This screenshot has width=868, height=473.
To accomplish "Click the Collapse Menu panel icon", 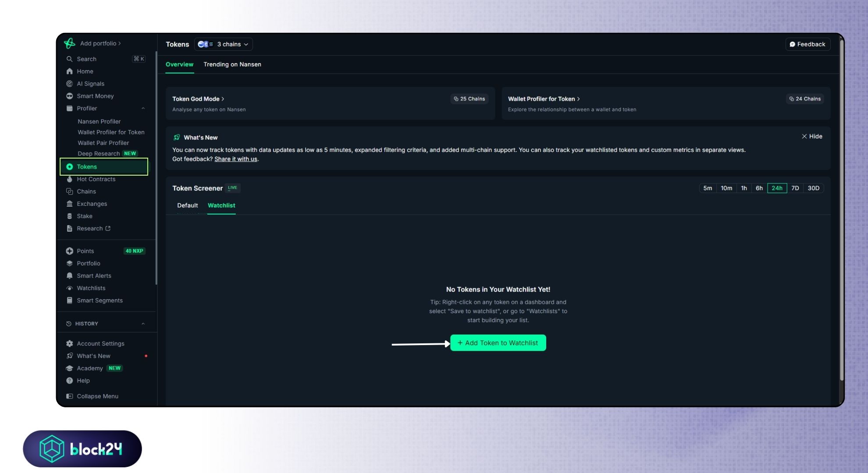I will pyautogui.click(x=69, y=396).
